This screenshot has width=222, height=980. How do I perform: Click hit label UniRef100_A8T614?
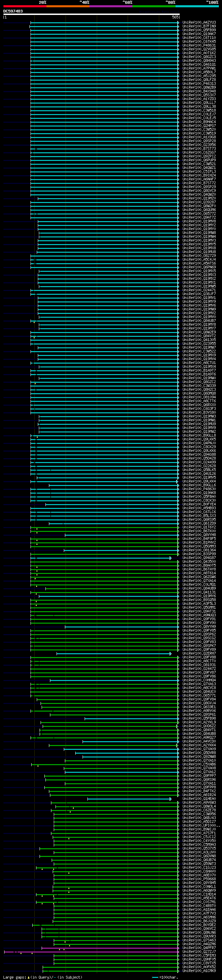coord(199,573)
